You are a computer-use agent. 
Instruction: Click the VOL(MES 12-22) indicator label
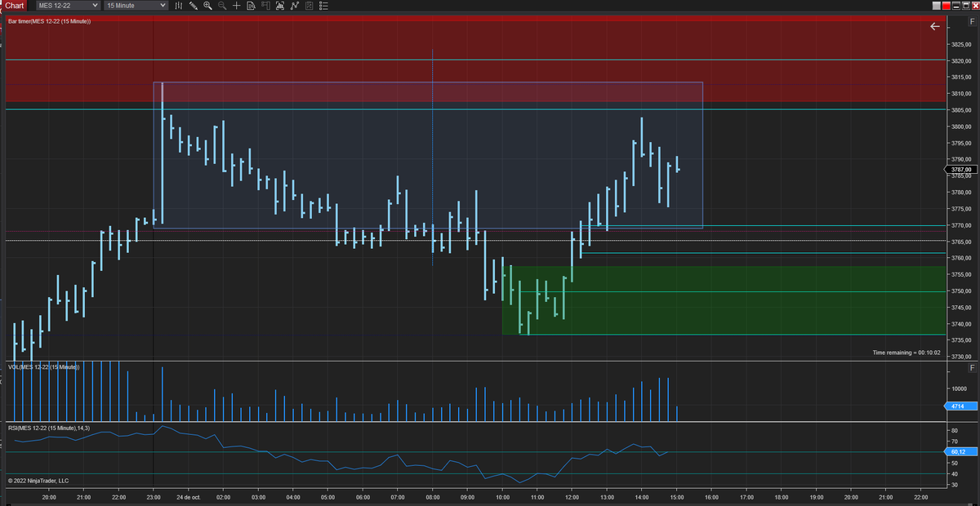44,367
